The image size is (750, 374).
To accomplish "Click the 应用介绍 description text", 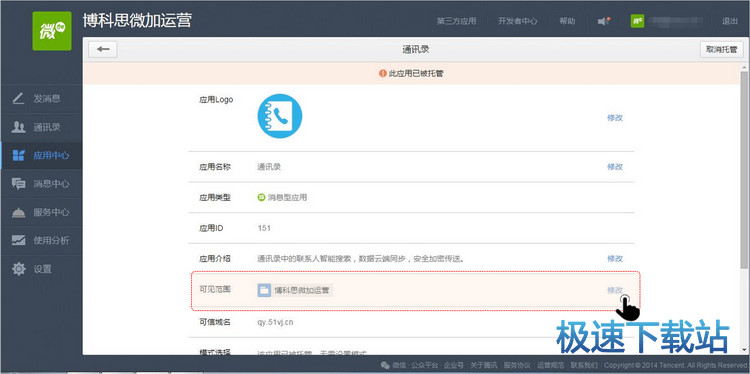I will pos(362,259).
